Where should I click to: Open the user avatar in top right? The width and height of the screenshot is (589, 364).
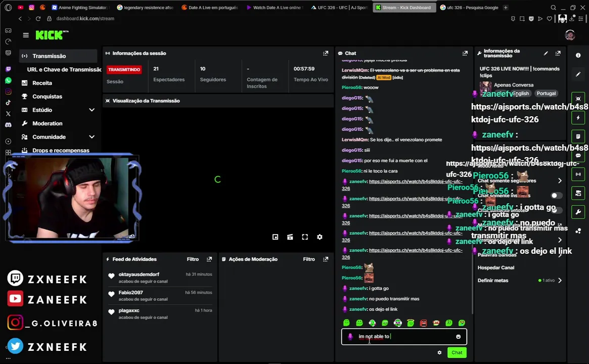point(570,35)
